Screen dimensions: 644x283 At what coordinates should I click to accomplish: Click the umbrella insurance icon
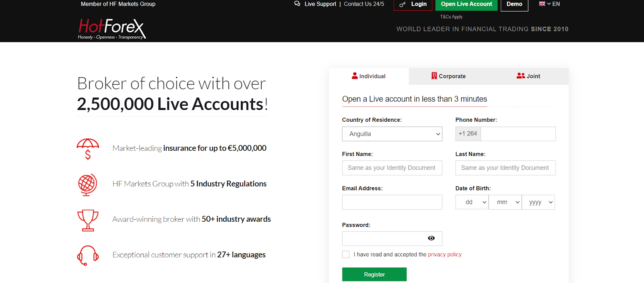click(88, 149)
